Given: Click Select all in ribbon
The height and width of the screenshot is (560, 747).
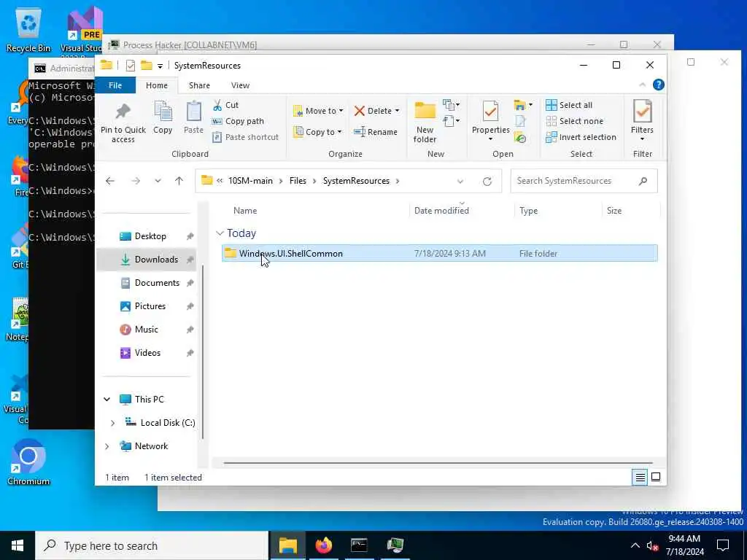Looking at the screenshot, I should pos(569,105).
